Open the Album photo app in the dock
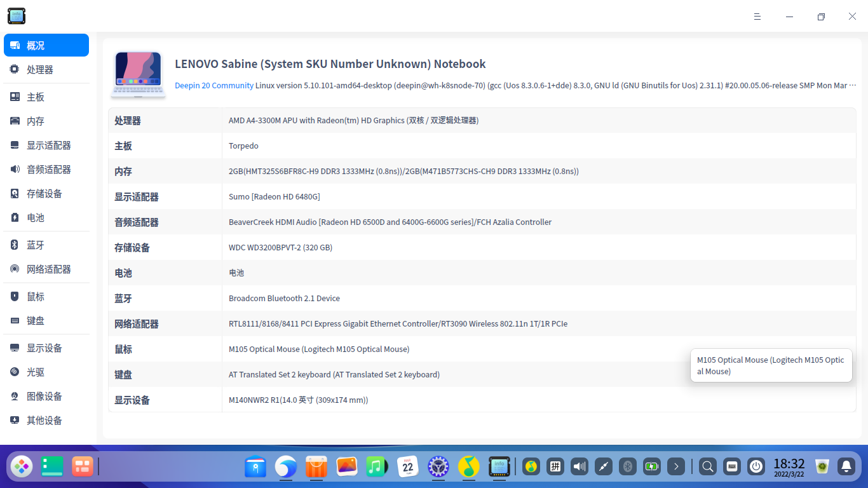Image resolution: width=868 pixels, height=488 pixels. (x=347, y=467)
